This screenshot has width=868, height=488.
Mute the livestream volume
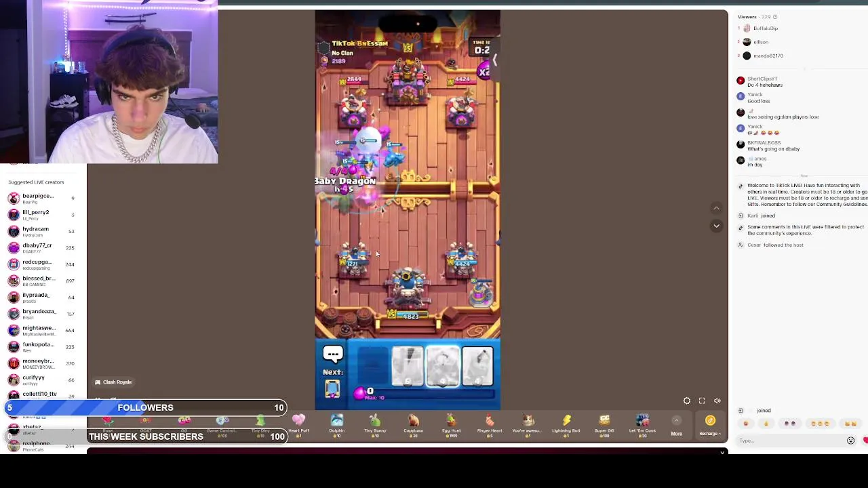(717, 401)
